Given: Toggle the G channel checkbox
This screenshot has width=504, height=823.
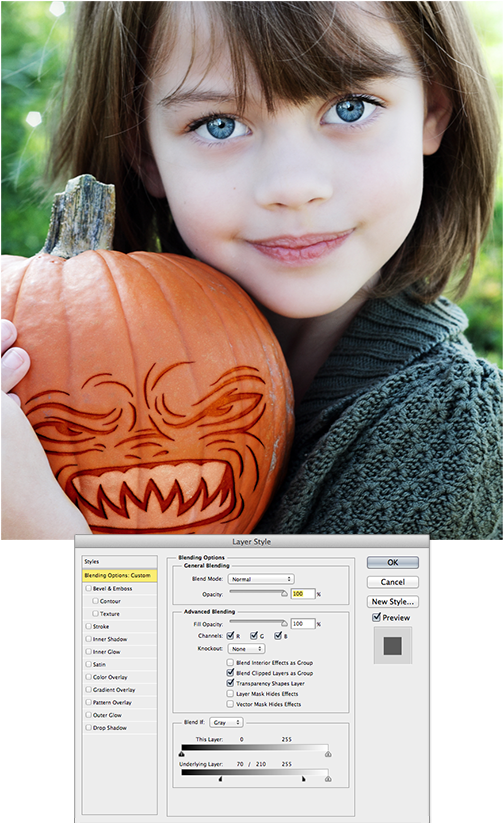Looking at the screenshot, I should tap(254, 636).
